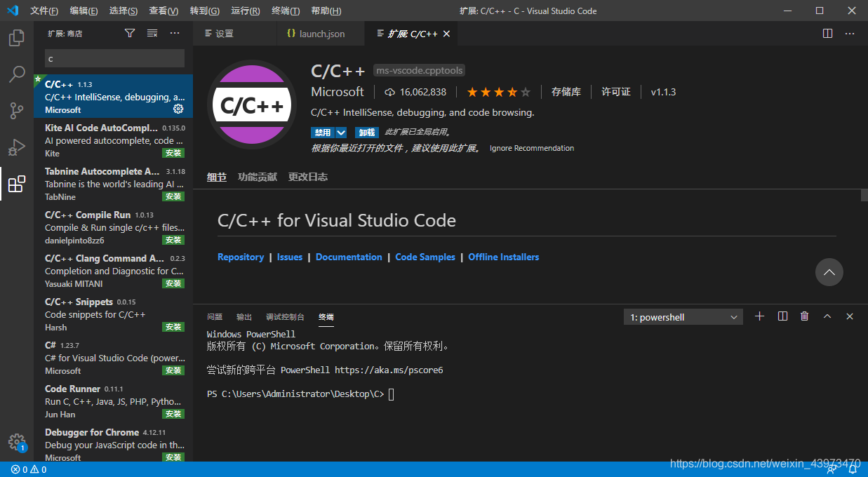Open the Run and Debug view
868x477 pixels.
tap(17, 147)
